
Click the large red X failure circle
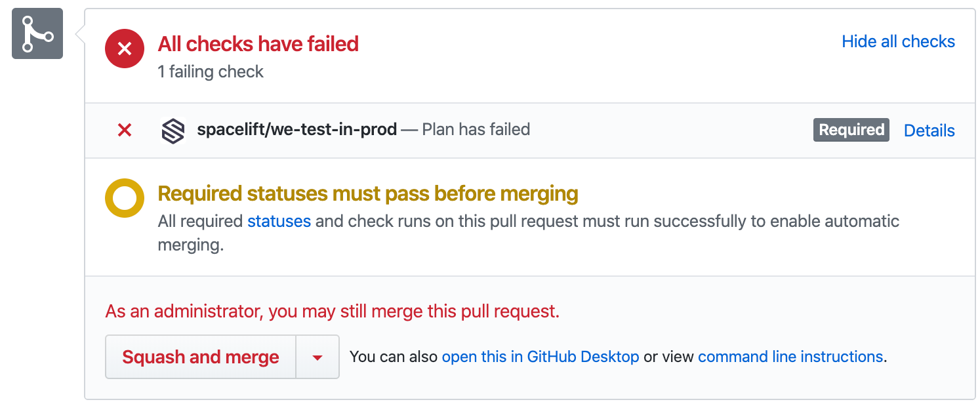pyautogui.click(x=124, y=49)
